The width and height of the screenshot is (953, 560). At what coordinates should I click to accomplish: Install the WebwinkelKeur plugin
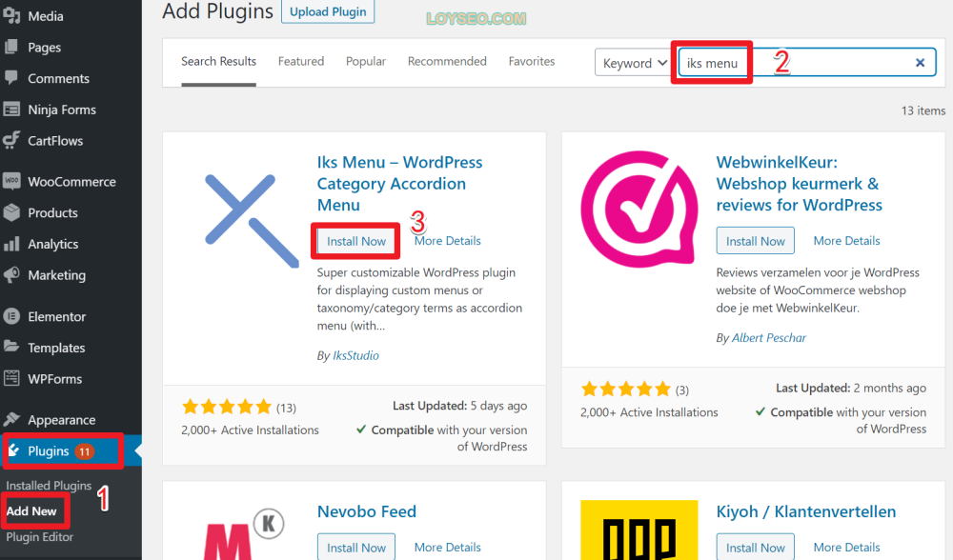(x=756, y=241)
